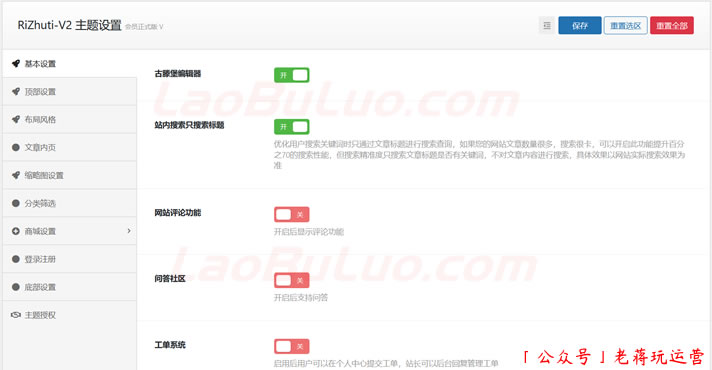Viewport: 712px width, 370px height.
Task: Click the handshake icon beside 主题授权
Action: 16,315
